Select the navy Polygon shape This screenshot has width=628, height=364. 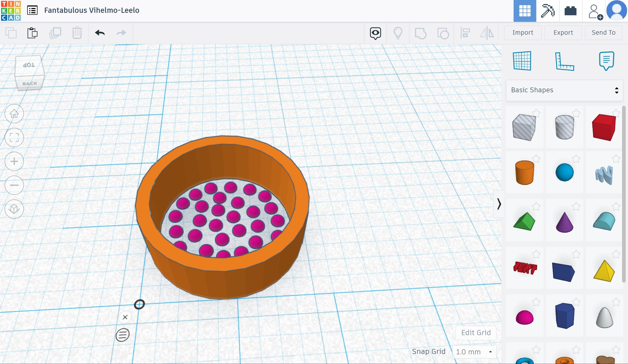(x=564, y=316)
